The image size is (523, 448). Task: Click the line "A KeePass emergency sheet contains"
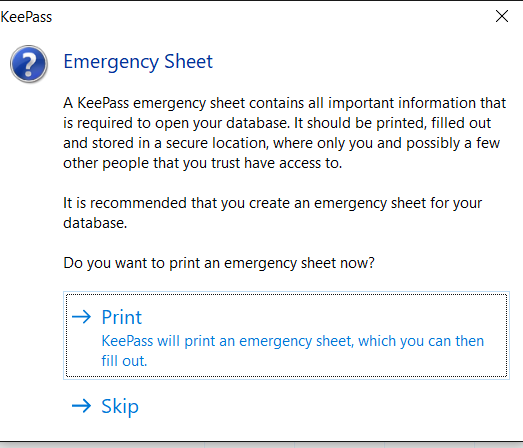285,103
